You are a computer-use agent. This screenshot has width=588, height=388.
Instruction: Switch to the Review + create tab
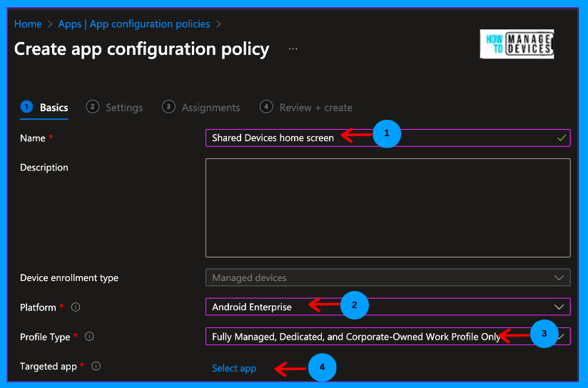pos(306,108)
